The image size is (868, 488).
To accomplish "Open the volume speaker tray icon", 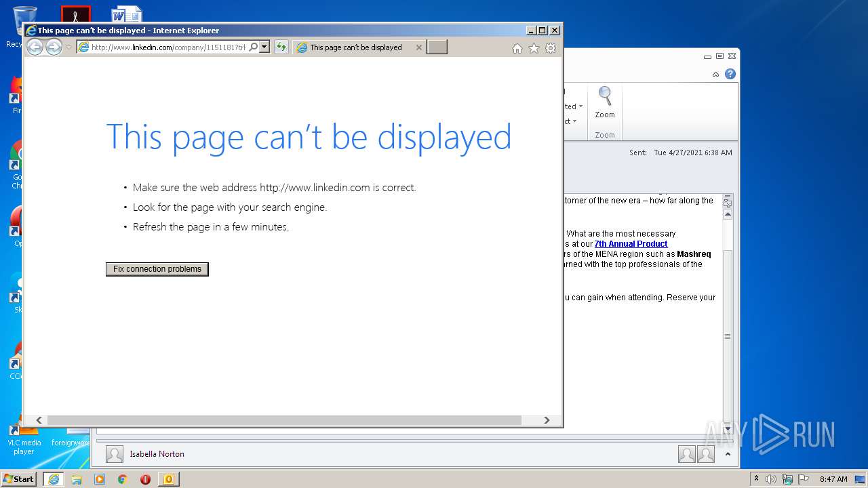I will click(771, 479).
